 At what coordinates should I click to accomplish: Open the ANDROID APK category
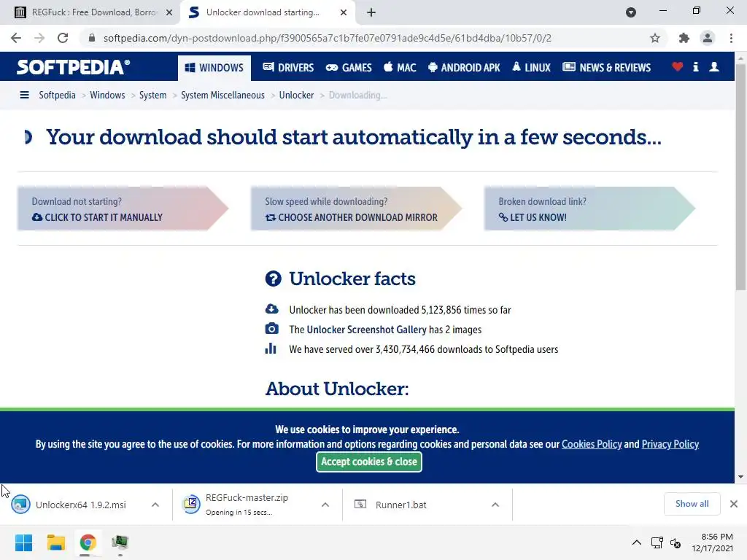pos(464,68)
